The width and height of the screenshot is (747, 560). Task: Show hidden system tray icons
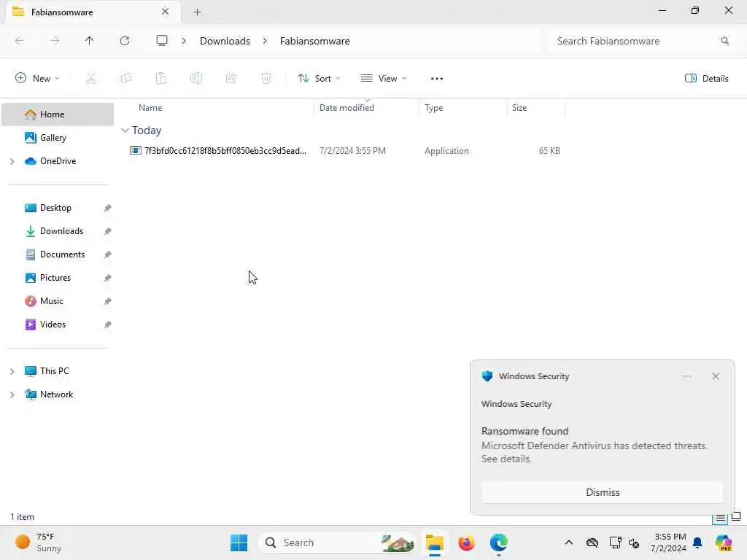point(568,542)
